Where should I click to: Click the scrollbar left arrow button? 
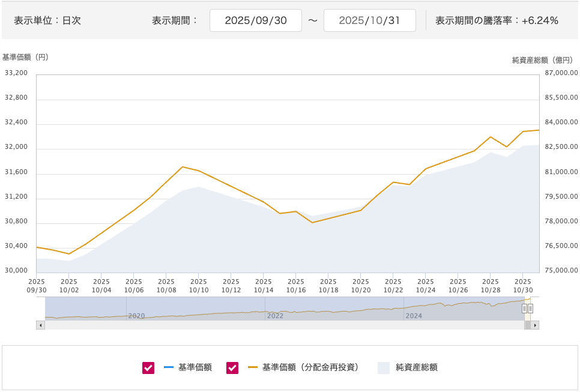40,325
